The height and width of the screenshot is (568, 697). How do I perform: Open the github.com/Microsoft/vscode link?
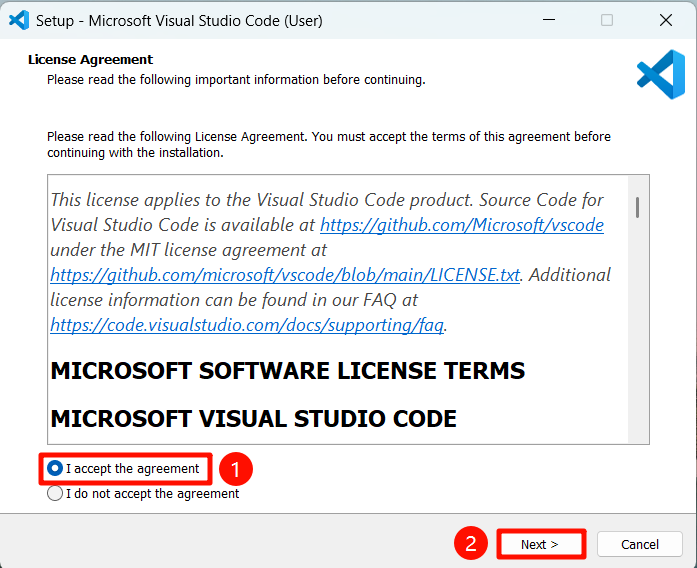click(461, 225)
